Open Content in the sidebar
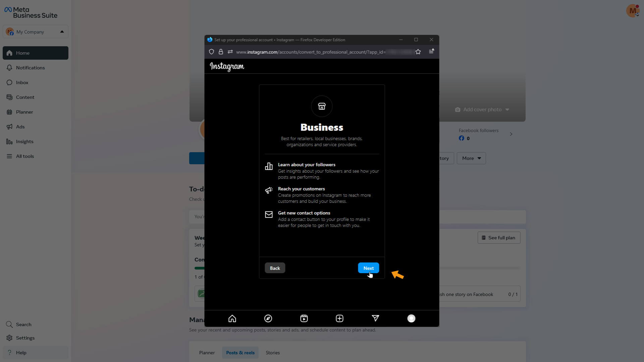Viewport: 644px width, 362px height. coord(36,97)
